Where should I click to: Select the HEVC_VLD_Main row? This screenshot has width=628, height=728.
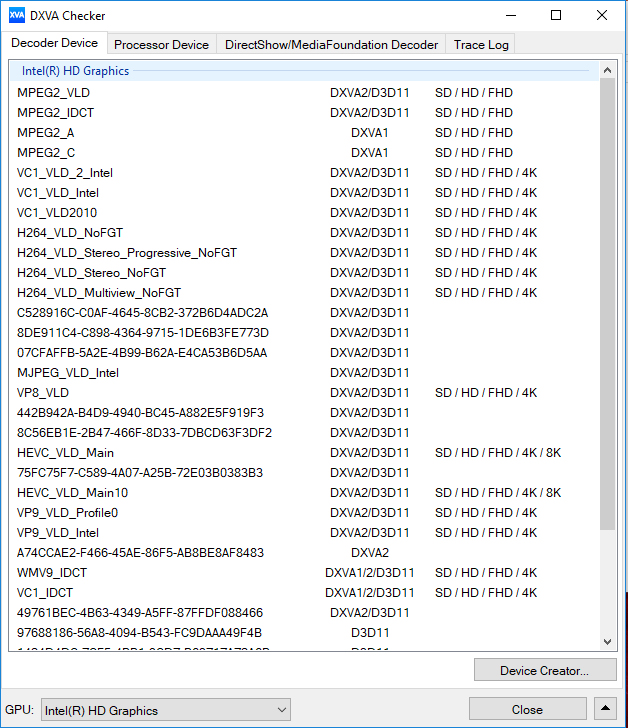click(x=304, y=452)
